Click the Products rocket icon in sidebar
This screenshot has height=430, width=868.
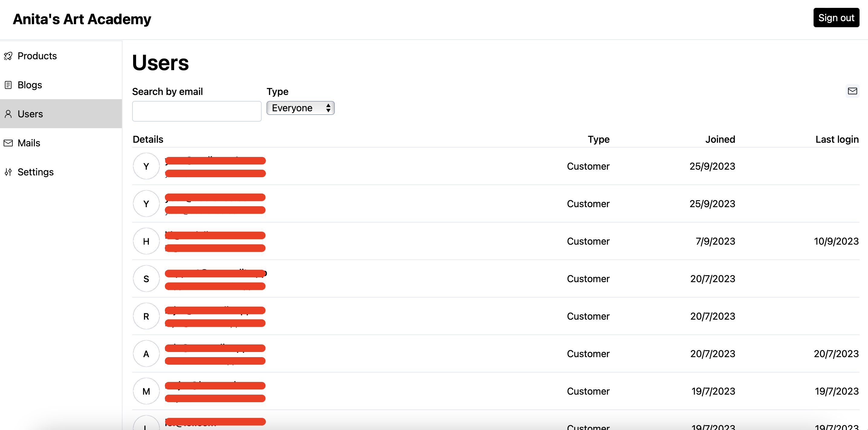[8, 56]
